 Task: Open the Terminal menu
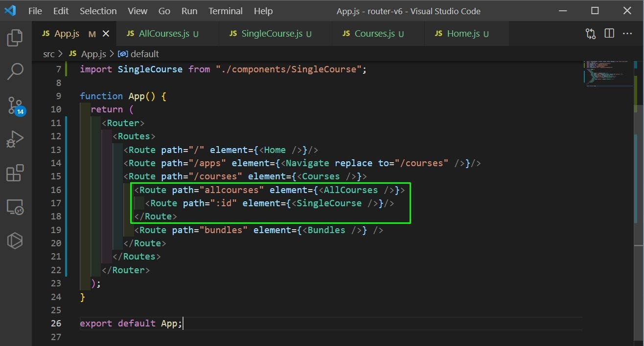227,11
